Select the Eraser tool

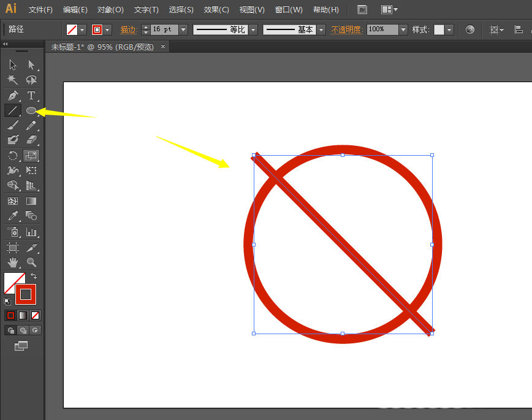(31, 140)
